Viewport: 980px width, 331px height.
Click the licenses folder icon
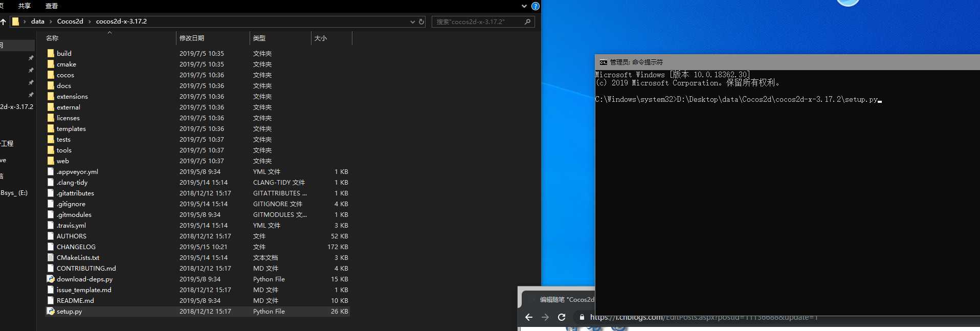tap(51, 118)
